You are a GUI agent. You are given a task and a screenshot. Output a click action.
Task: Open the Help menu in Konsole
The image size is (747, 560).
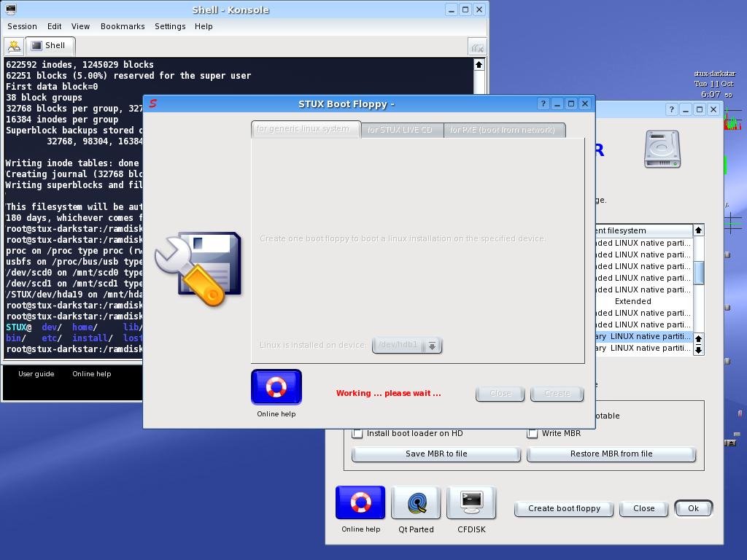(204, 26)
